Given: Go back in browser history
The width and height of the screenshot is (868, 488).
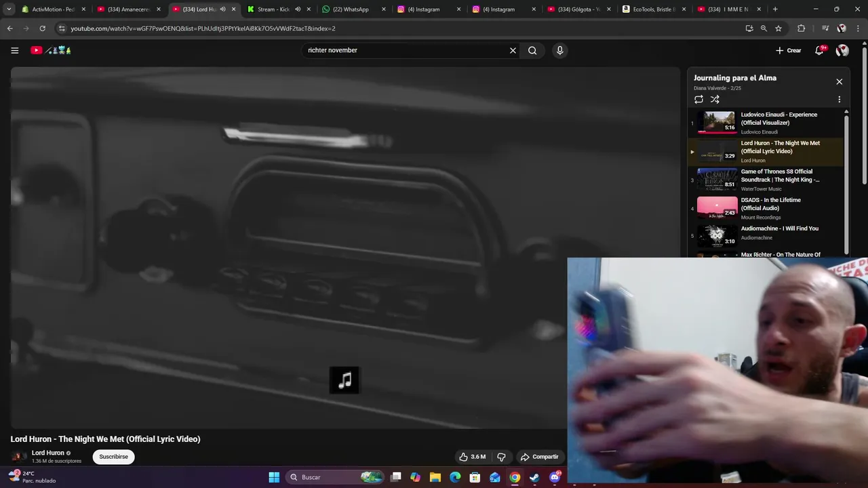Looking at the screenshot, I should click(9, 28).
